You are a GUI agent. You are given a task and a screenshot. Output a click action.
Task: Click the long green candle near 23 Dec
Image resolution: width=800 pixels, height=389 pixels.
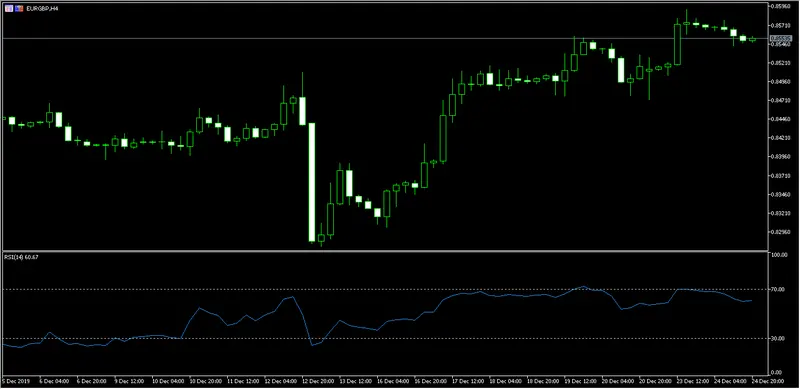click(x=677, y=44)
